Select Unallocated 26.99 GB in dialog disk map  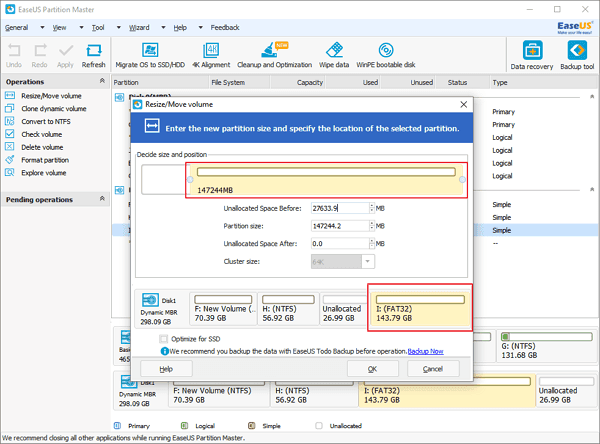[x=344, y=309]
